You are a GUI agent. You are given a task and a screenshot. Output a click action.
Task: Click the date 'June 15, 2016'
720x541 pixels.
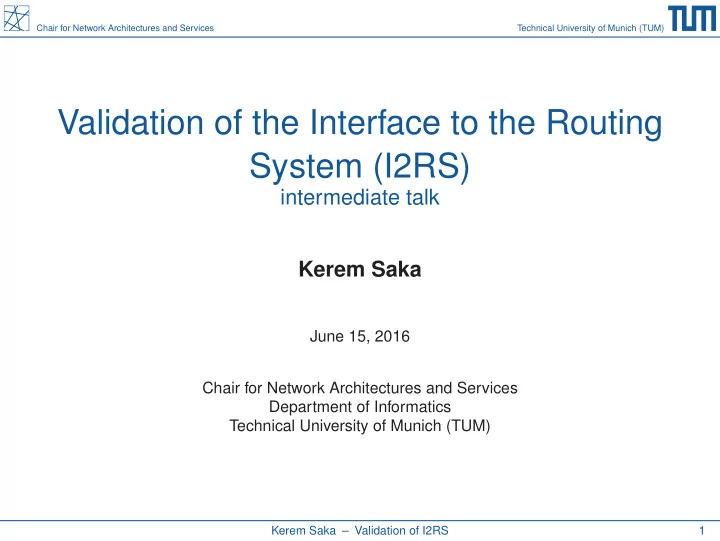(x=360, y=337)
